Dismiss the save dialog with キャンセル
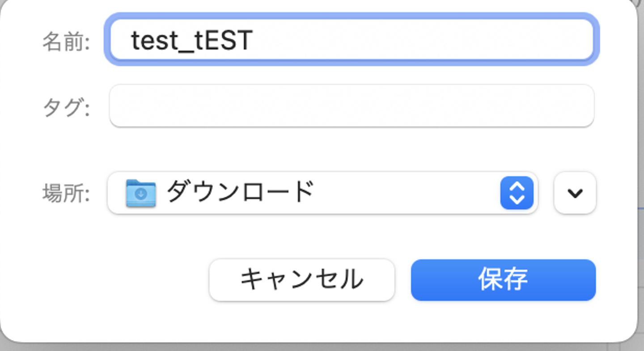This screenshot has height=351, width=644. click(302, 280)
